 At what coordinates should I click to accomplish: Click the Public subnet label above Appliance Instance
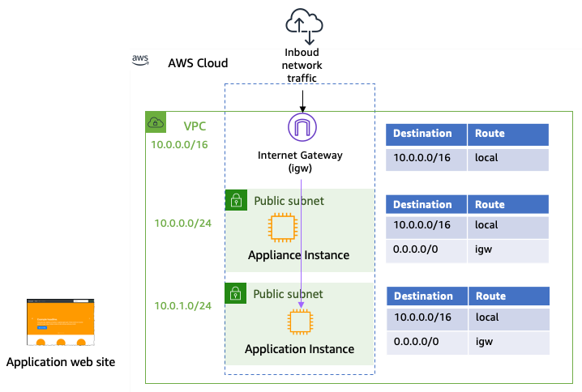289,201
